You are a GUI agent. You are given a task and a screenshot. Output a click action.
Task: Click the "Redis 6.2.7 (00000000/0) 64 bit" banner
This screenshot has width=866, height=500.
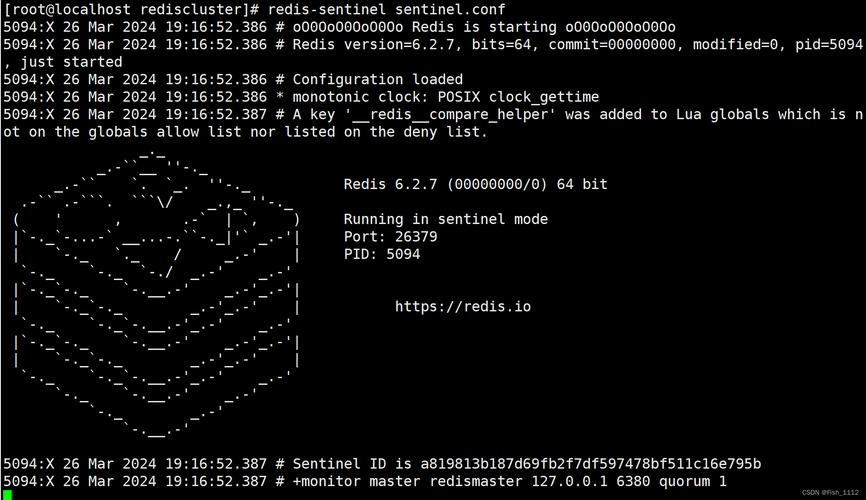click(475, 184)
